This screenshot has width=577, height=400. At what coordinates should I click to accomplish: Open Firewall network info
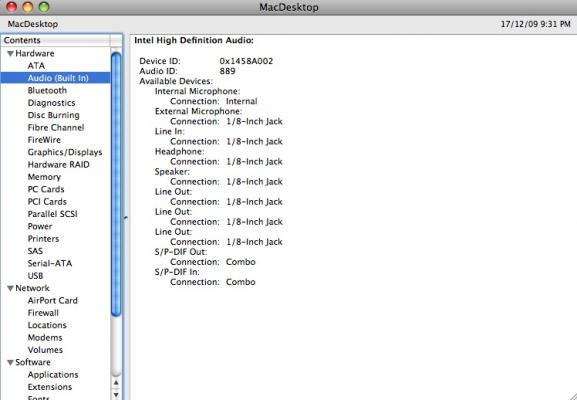pyautogui.click(x=43, y=313)
